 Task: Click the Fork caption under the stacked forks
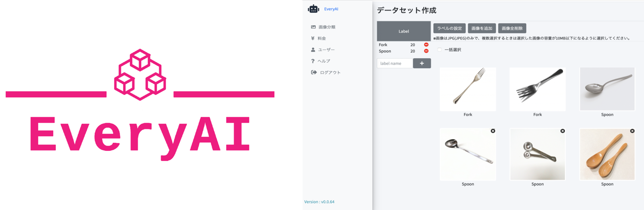click(537, 115)
